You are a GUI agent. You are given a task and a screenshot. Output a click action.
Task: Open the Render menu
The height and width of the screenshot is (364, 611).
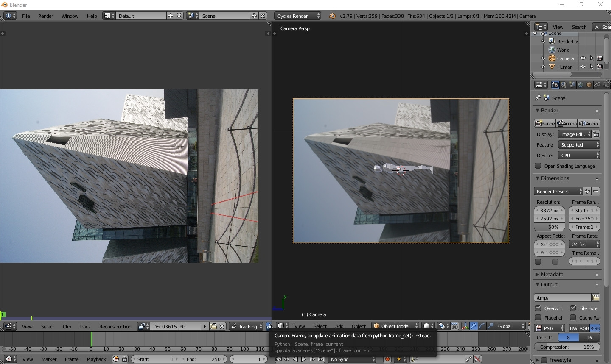click(45, 16)
